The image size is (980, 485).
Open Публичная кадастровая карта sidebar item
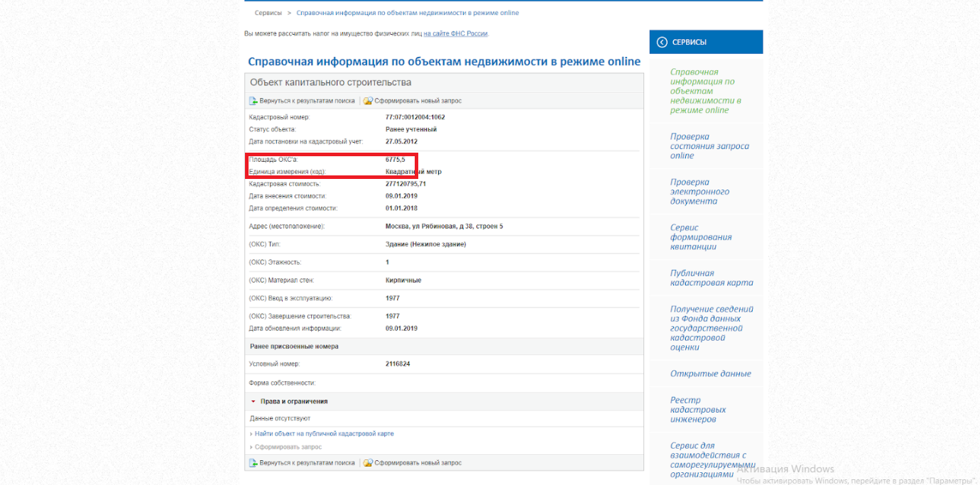tap(712, 278)
